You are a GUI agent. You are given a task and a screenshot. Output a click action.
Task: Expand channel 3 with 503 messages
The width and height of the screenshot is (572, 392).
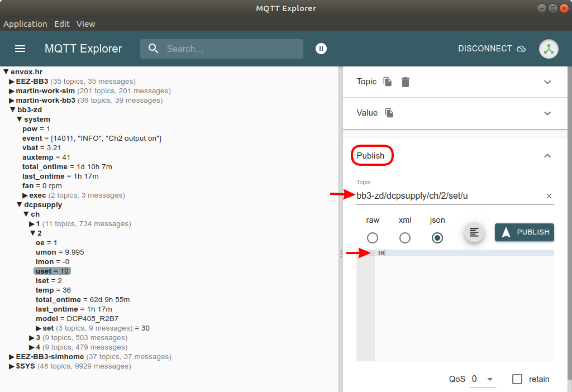(32, 338)
